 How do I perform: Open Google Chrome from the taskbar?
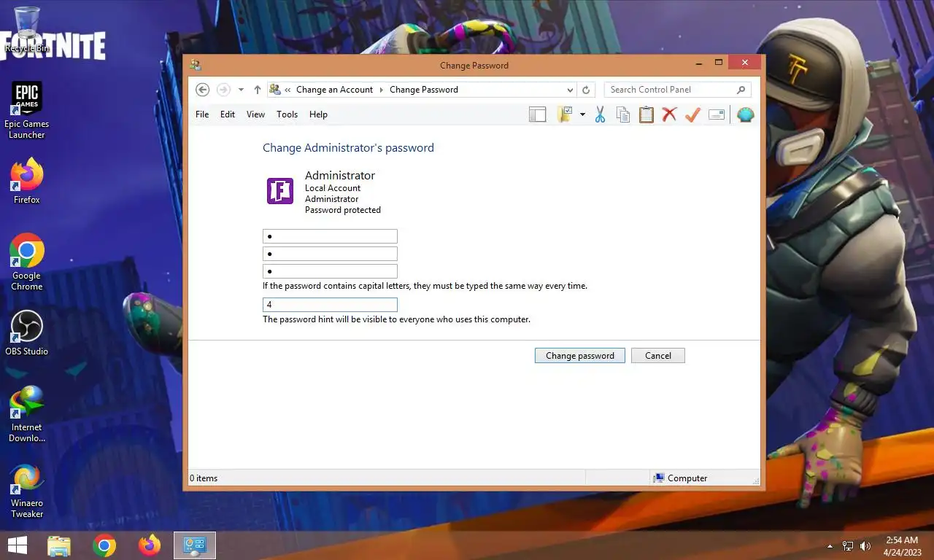(x=104, y=545)
